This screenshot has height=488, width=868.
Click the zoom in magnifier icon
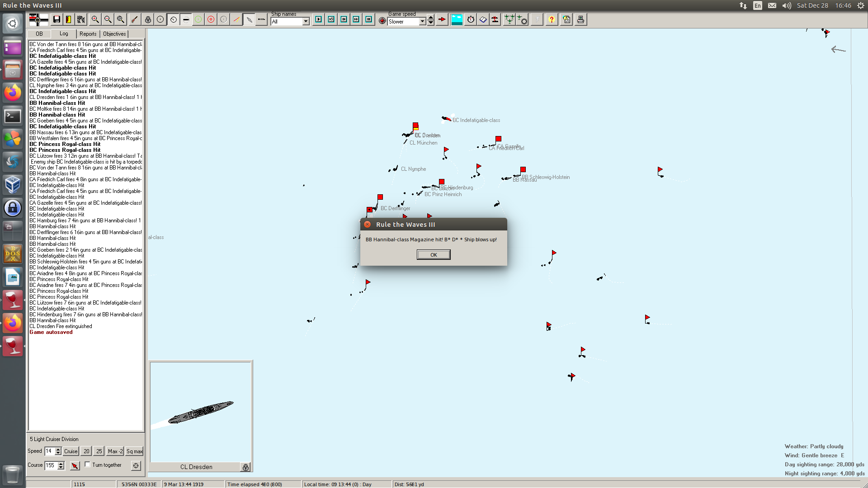[x=95, y=19]
